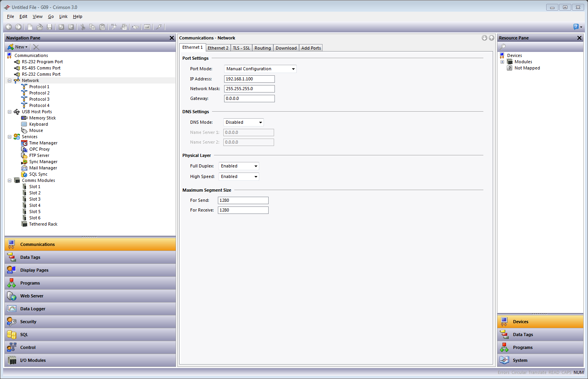Open the I/O Modules navigation category

[x=90, y=360]
